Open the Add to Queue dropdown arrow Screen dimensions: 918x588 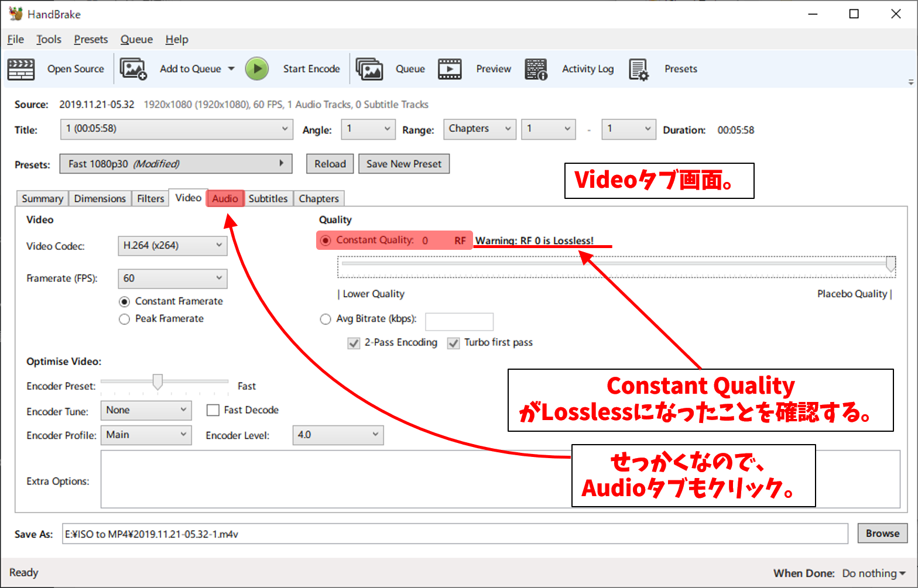click(x=231, y=69)
